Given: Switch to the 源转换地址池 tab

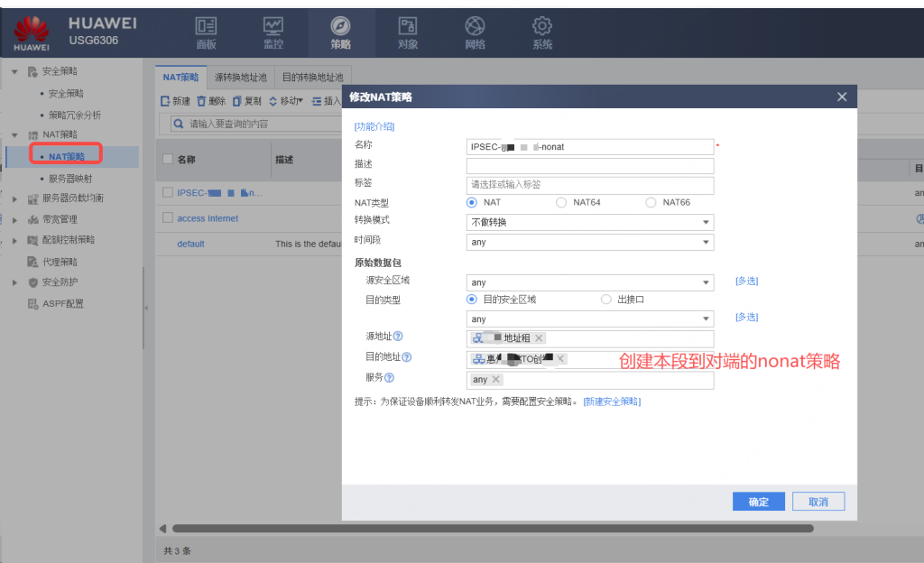Looking at the screenshot, I should pyautogui.click(x=240, y=78).
